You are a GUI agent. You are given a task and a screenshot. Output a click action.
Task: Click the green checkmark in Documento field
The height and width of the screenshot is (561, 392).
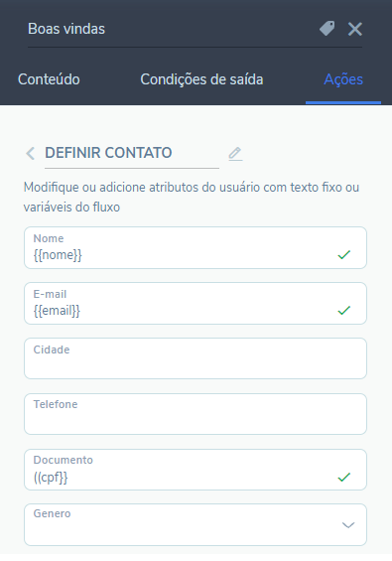[x=343, y=477]
